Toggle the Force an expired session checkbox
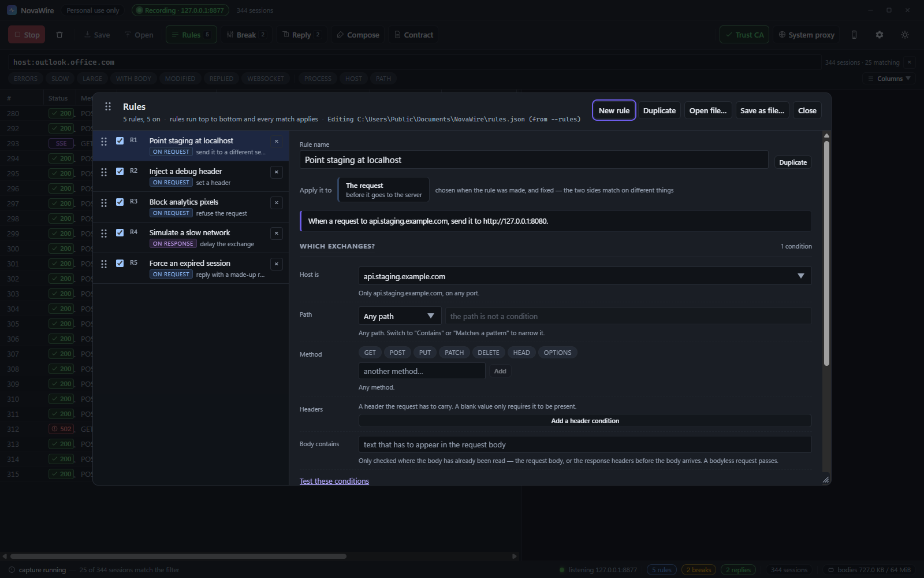 click(x=120, y=263)
